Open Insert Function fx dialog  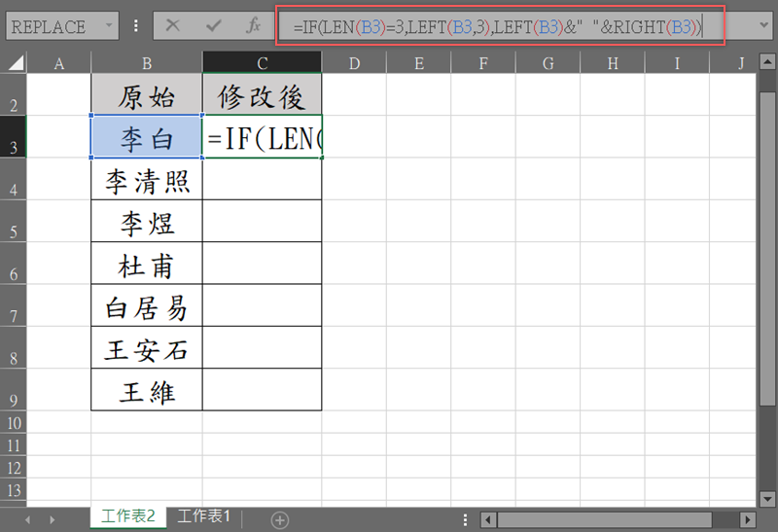coord(253,25)
